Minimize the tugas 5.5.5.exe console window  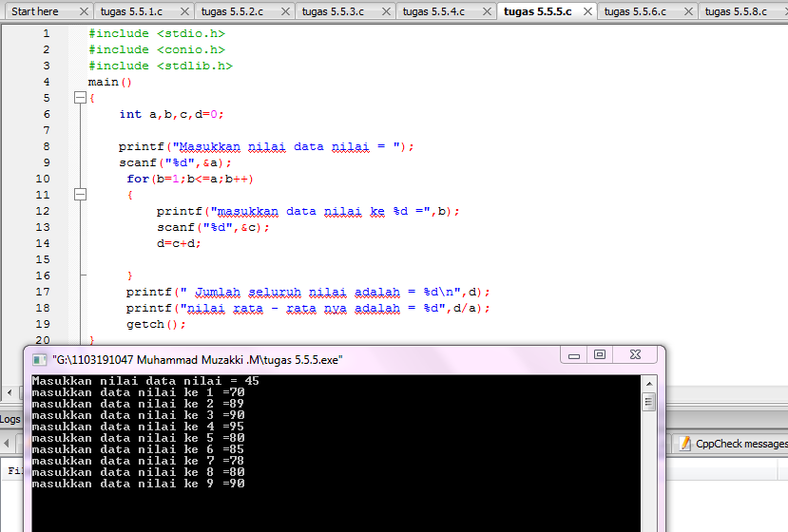[x=574, y=355]
